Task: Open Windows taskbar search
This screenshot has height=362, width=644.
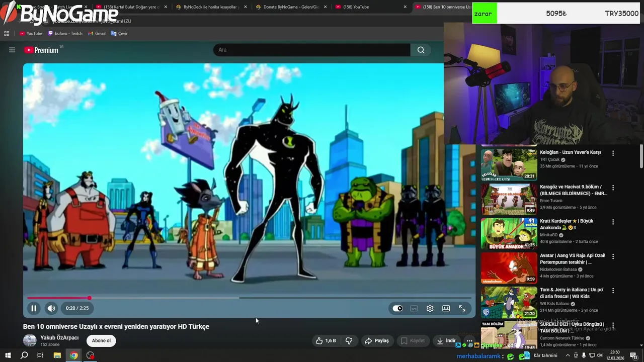Action: 24,355
